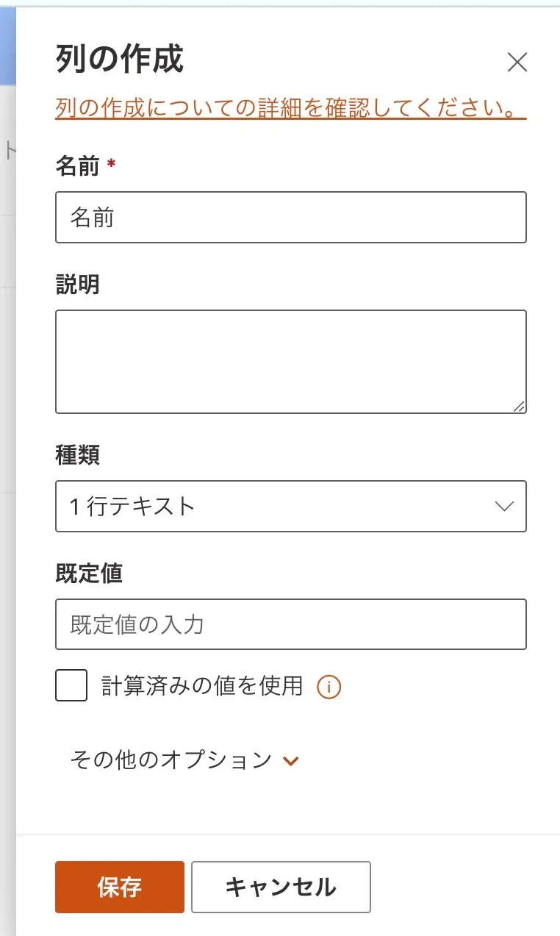This screenshot has width=560, height=936.
Task: Open the 1行テキスト type combo box
Action: click(x=290, y=506)
